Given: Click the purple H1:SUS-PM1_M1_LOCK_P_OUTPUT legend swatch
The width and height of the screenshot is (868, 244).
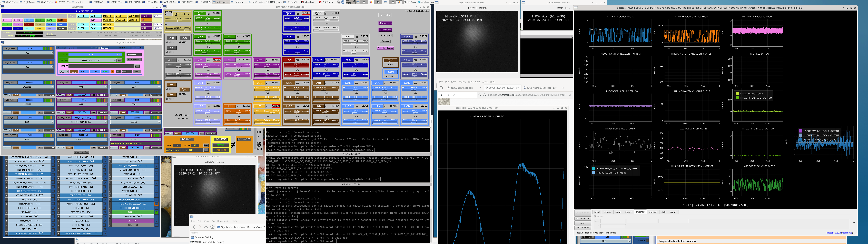Looking at the screenshot, I should [801, 131].
